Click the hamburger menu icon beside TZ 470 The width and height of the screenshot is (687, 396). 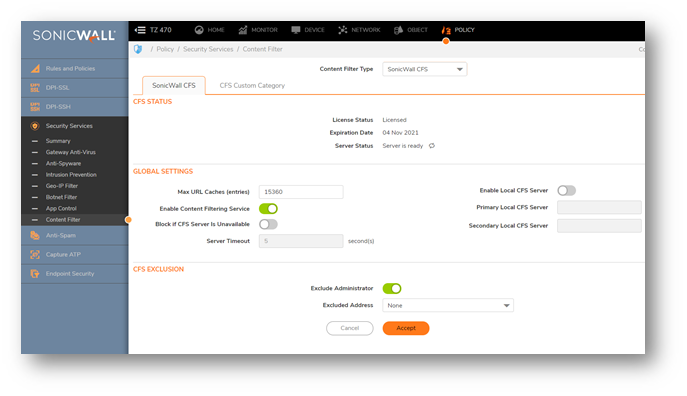[x=140, y=30]
